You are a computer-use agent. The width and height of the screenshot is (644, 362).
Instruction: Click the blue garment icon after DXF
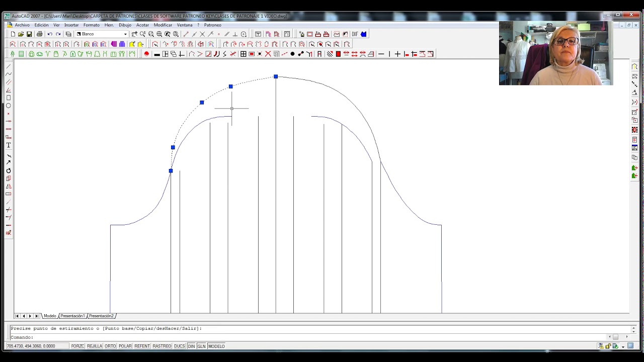[x=364, y=34]
